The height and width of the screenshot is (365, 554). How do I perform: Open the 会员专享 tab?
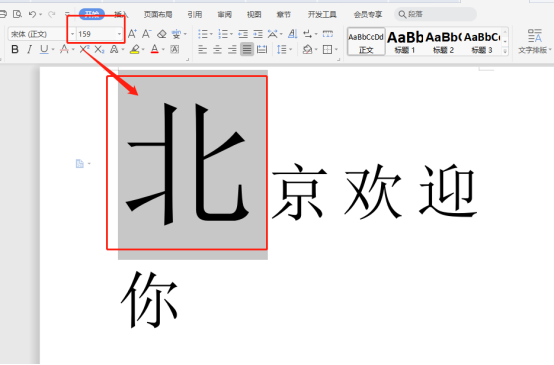[368, 14]
